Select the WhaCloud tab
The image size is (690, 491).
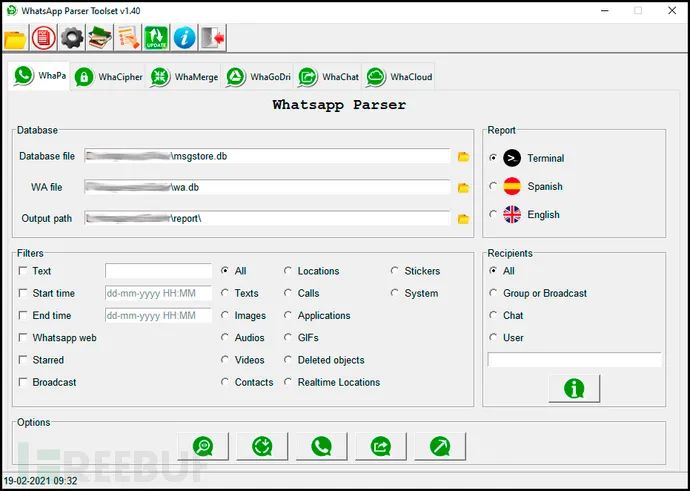pos(399,77)
